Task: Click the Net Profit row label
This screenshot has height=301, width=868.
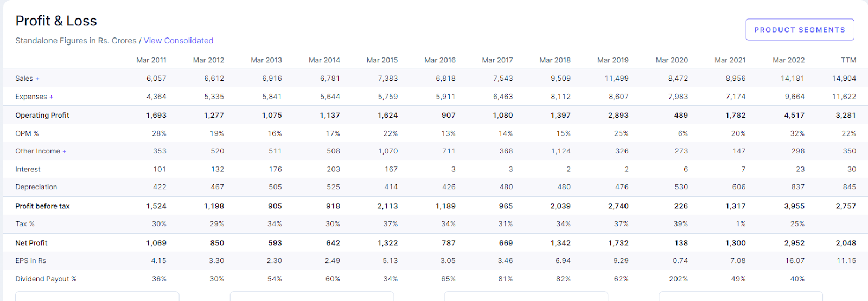Action: (31, 243)
